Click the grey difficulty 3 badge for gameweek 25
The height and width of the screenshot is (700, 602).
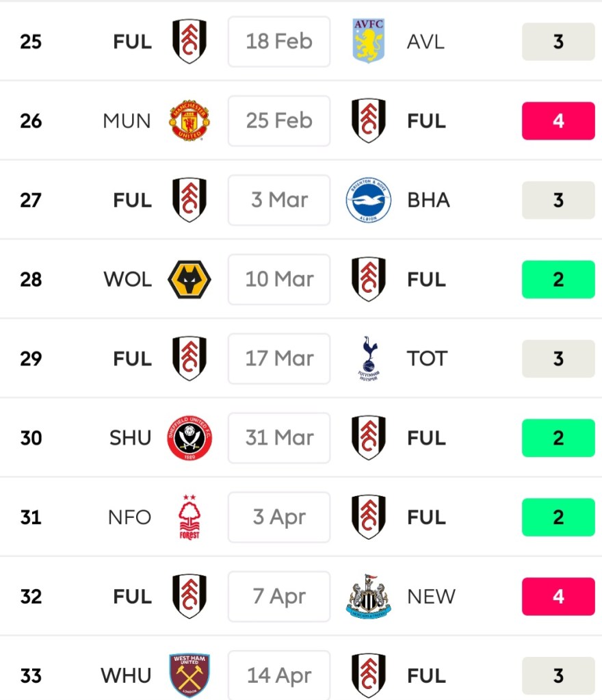558,42
